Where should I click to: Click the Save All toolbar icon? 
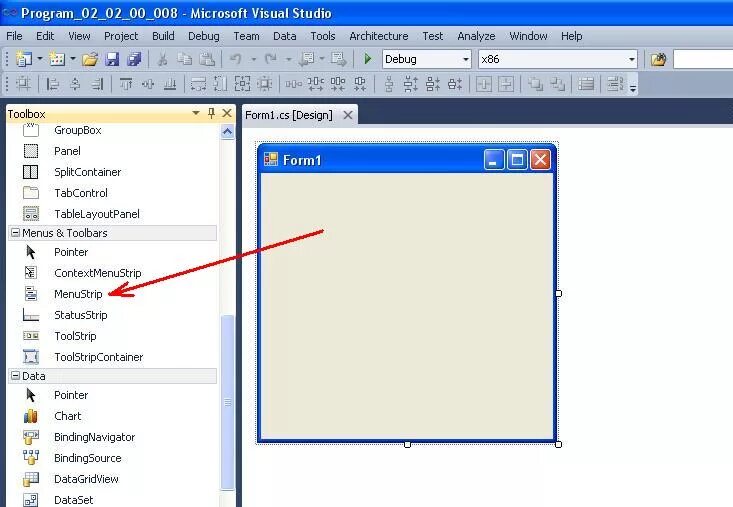(134, 59)
